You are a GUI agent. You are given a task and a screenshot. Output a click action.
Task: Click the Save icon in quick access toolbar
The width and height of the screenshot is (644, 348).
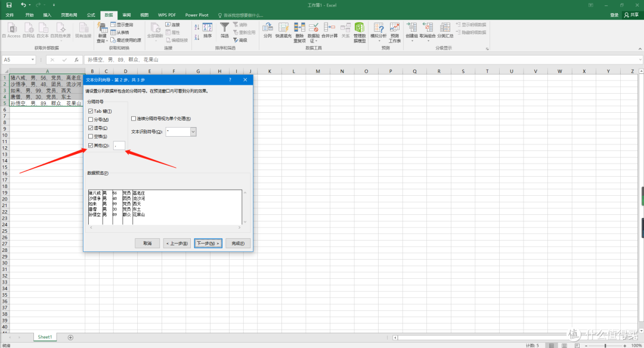(x=8, y=5)
